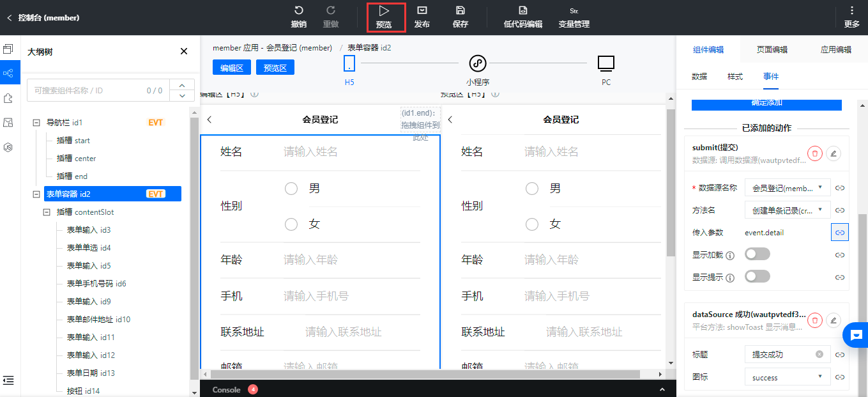Click the 发布 publish icon
The width and height of the screenshot is (868, 397).
[422, 10]
